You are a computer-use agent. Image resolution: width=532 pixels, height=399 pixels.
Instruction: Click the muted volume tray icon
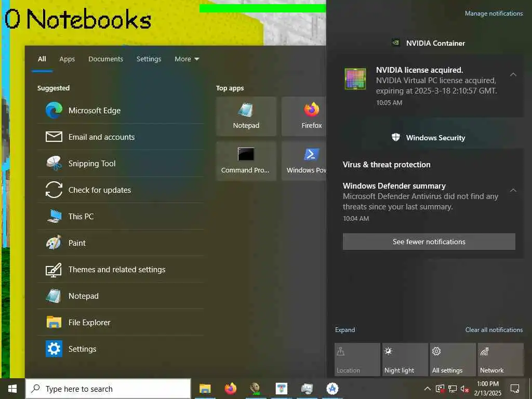[465, 389]
